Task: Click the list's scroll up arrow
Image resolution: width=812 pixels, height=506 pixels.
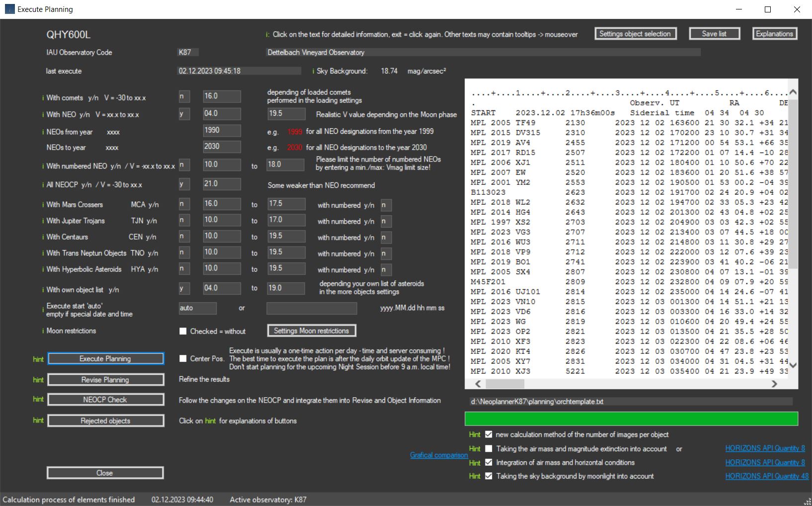Action: click(793, 92)
